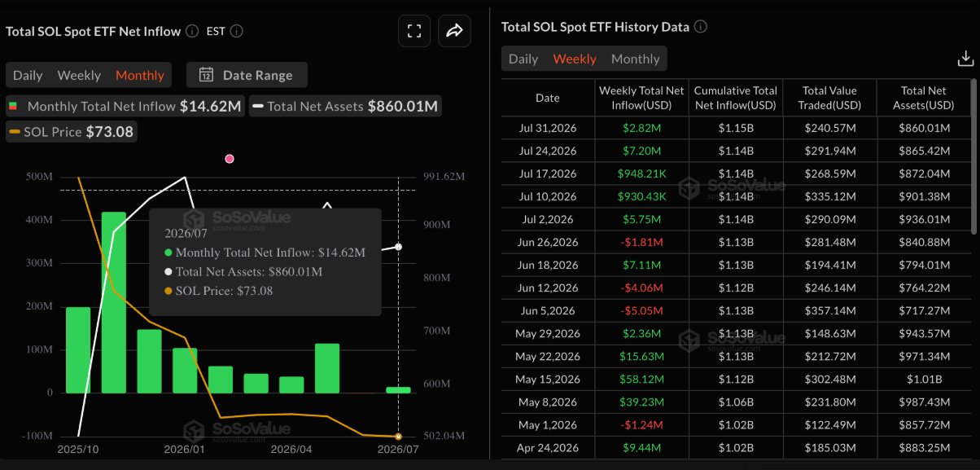980x470 pixels.
Task: Select the chart's Monthly tab
Action: coord(140,75)
